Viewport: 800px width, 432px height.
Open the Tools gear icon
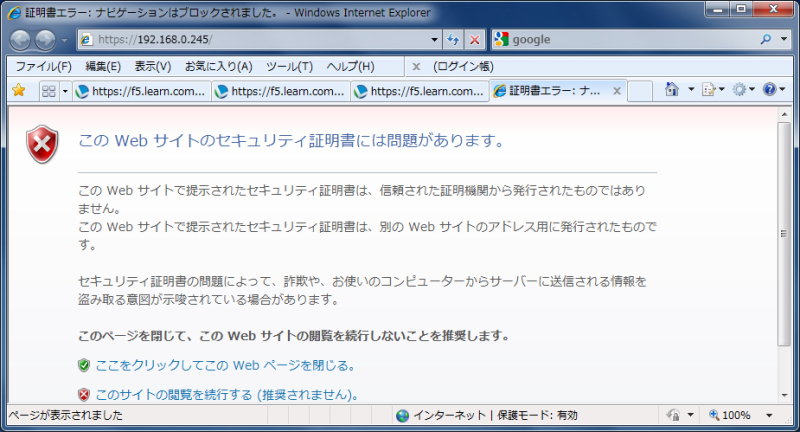tap(739, 90)
